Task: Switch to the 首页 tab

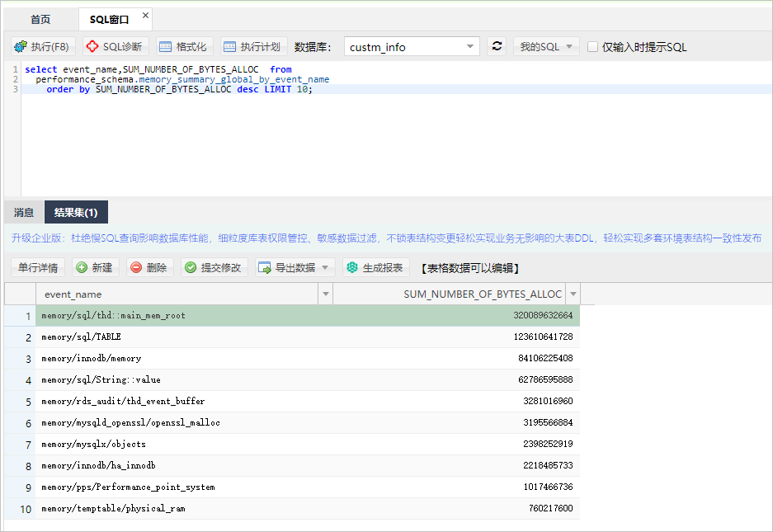Action: tap(40, 20)
